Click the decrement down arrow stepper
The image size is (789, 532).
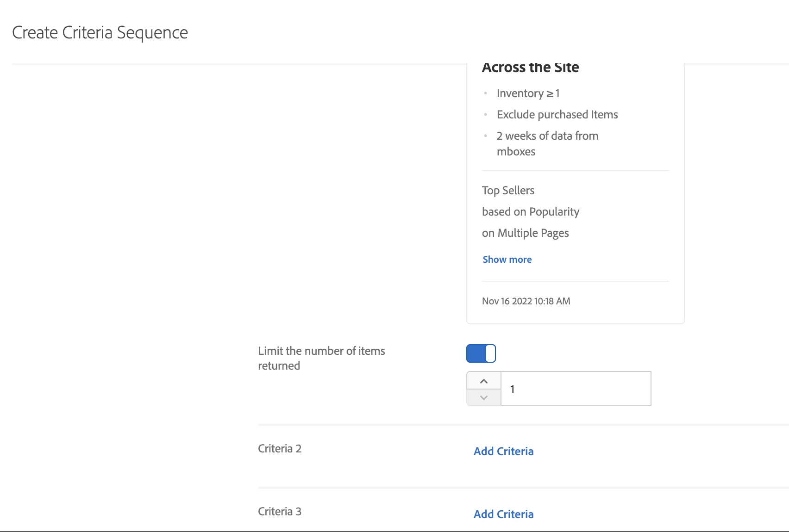484,397
